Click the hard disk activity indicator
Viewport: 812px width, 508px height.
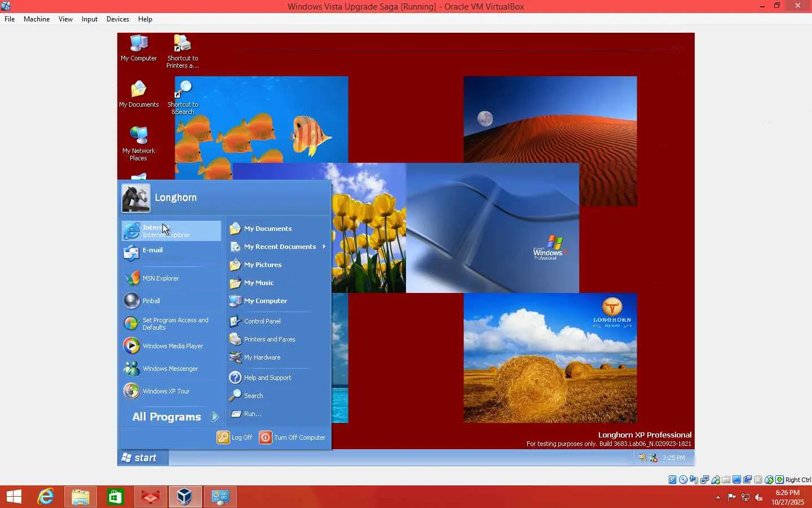coord(673,480)
